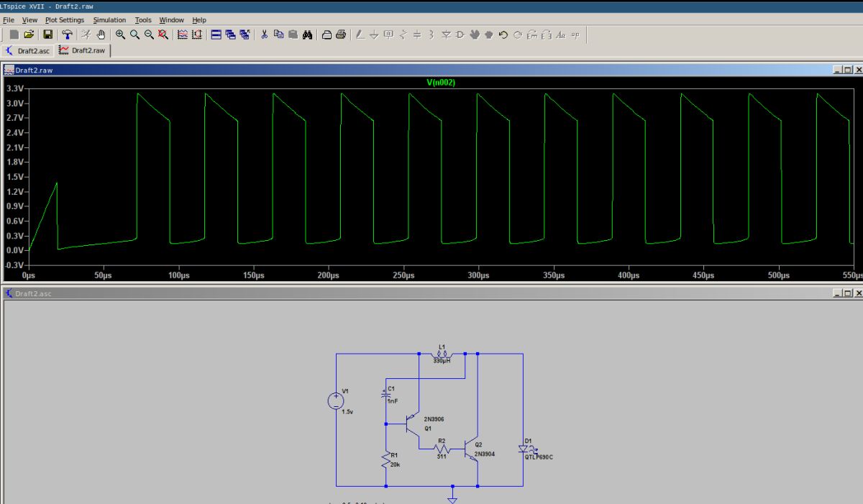Open the Help menu
Image resolution: width=863 pixels, height=504 pixels.
199,20
